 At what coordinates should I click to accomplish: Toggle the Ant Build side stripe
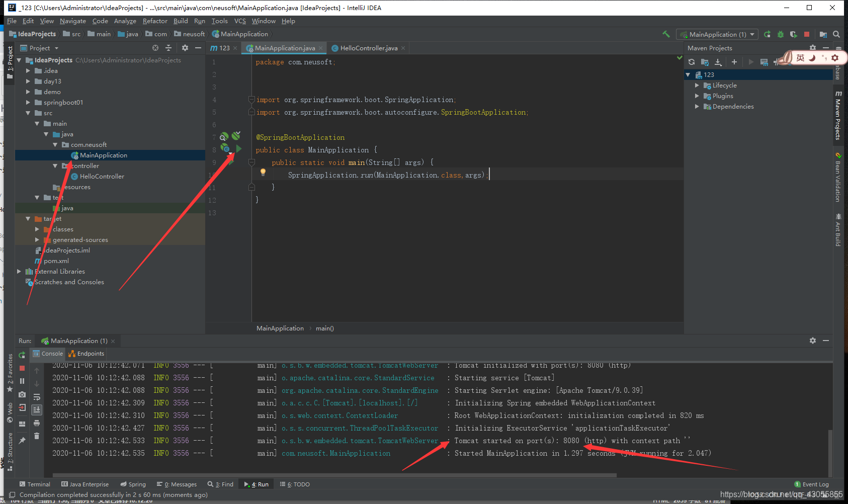click(x=838, y=230)
